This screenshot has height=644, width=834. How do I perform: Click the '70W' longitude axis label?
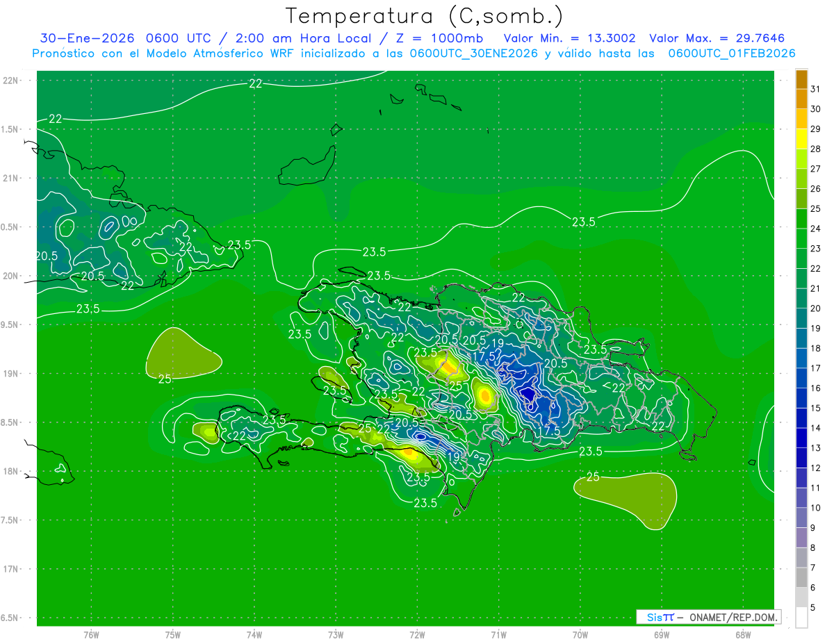pyautogui.click(x=580, y=634)
